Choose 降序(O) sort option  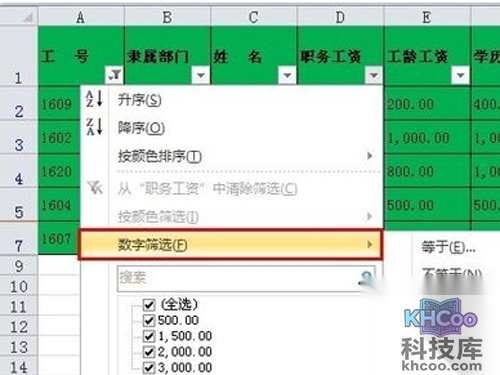231,128
